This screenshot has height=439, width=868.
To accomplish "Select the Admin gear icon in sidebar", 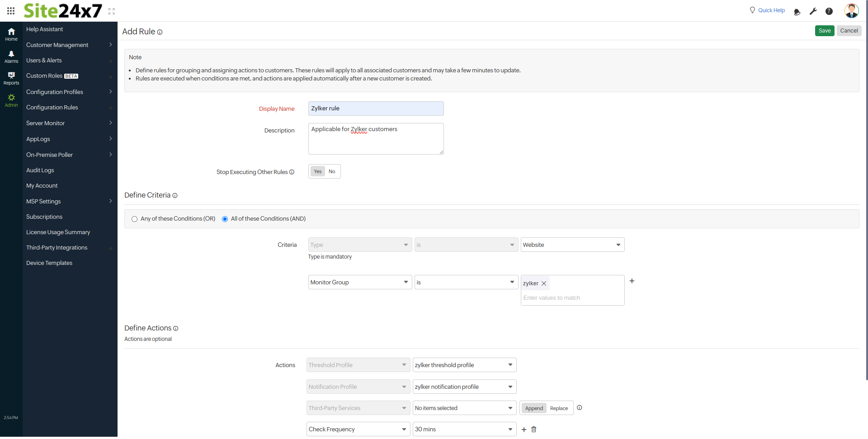I will (x=11, y=99).
